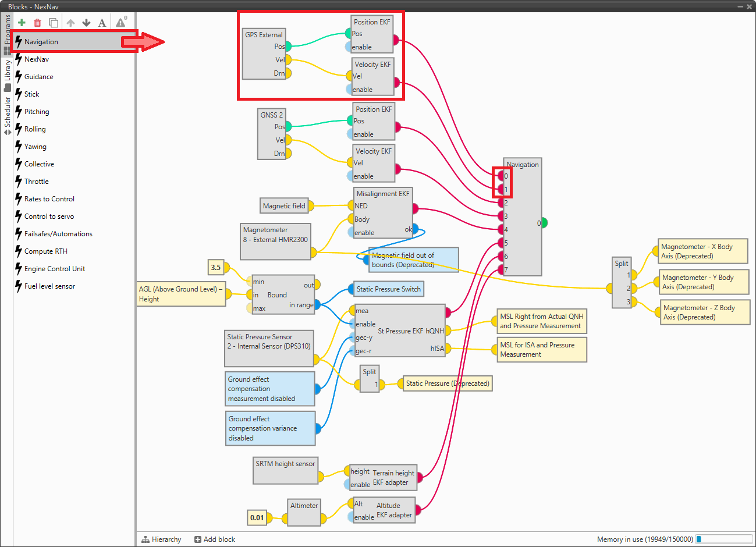Click the green add program icon
This screenshot has height=547, width=756.
tap(22, 23)
